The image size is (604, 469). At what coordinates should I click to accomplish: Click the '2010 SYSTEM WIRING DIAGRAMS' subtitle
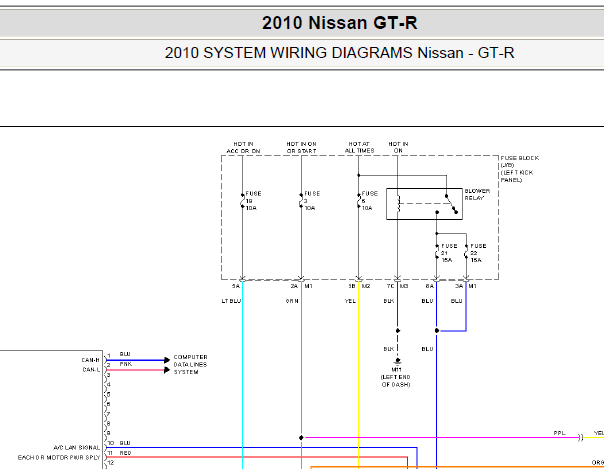tap(339, 53)
